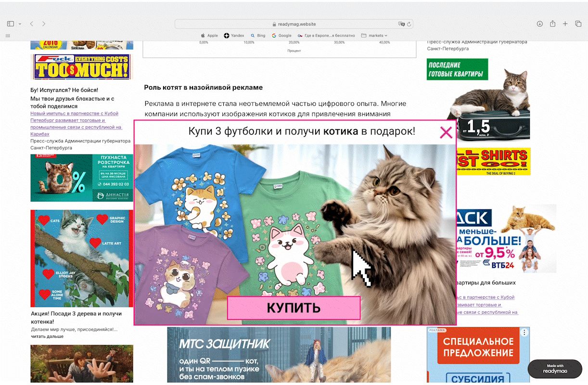This screenshot has height=385, width=588.
Task: Open the three-dot menu on Реклама ad
Action: (x=524, y=333)
